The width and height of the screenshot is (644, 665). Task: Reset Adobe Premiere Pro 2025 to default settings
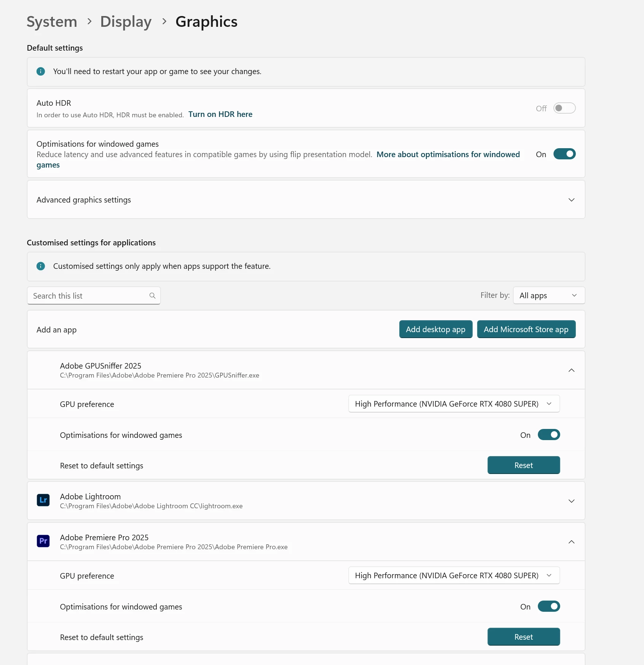(x=523, y=637)
